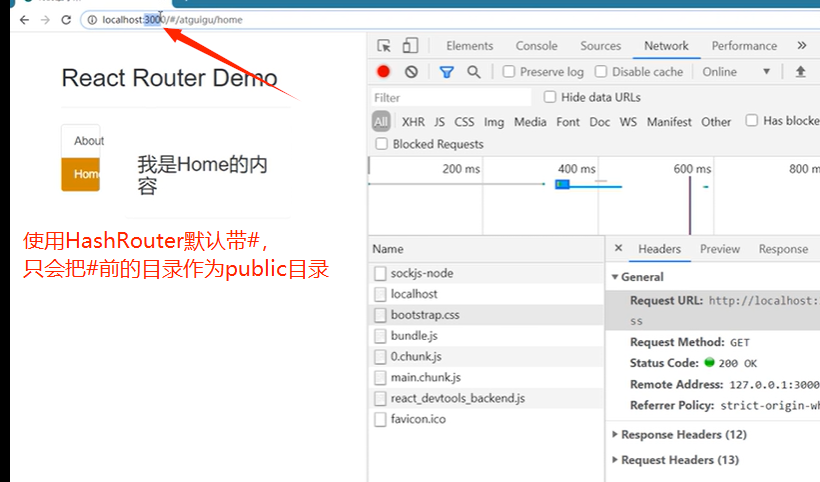This screenshot has height=482, width=820.
Task: Switch to the Headers tab
Action: pos(659,249)
